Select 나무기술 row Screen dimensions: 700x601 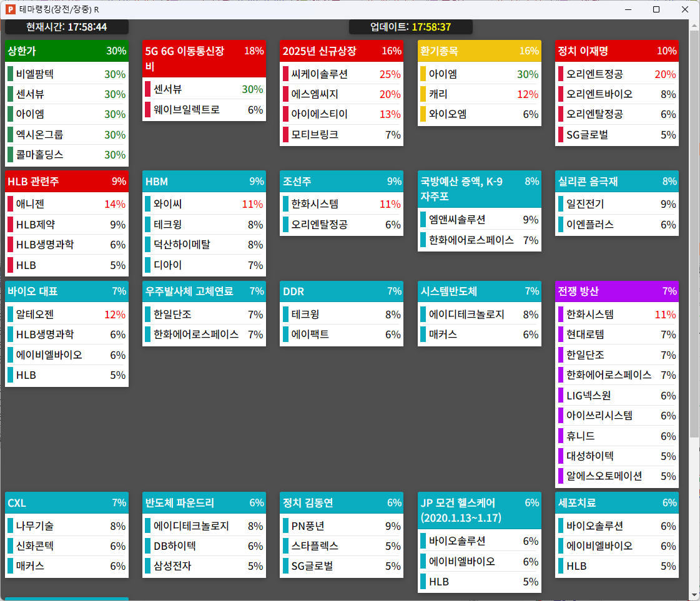pos(67,526)
